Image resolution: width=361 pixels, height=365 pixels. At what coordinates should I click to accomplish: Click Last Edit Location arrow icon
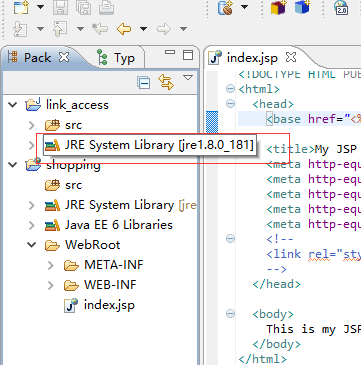coord(100,29)
